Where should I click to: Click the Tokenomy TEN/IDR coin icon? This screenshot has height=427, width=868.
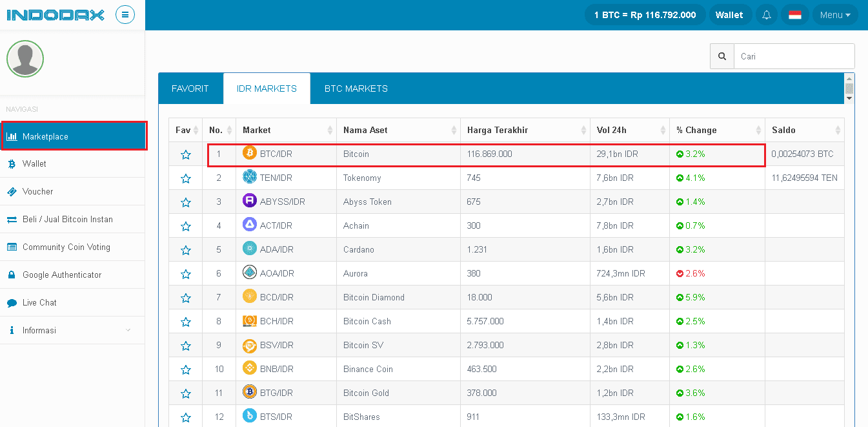250,177
